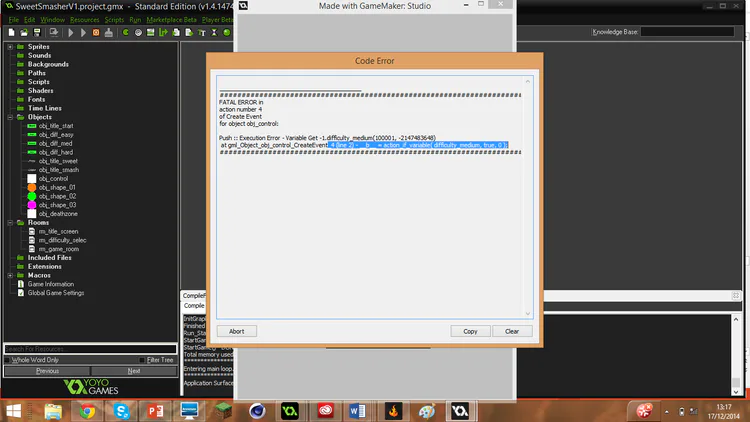Screen dimensions: 750x422
Task: Open Windows File Explorer in taskbar
Action: [53, 411]
